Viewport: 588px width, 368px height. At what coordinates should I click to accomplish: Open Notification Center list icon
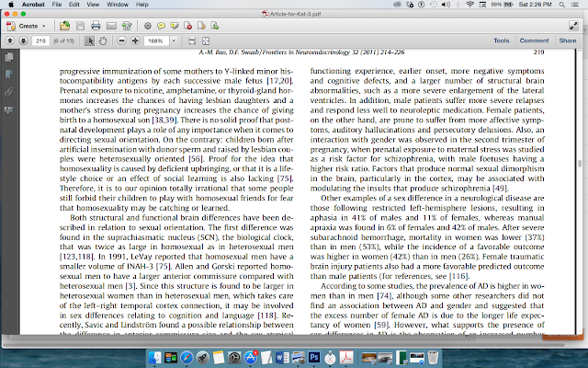pyautogui.click(x=574, y=4)
